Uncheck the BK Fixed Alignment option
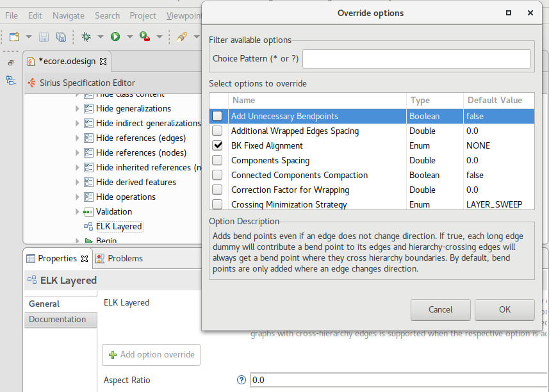The width and height of the screenshot is (549, 392). (217, 145)
